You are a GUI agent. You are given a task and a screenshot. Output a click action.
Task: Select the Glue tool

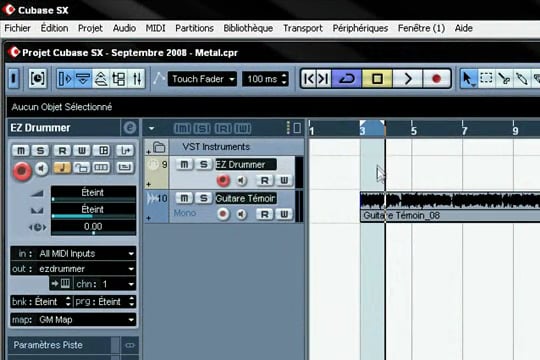[522, 79]
